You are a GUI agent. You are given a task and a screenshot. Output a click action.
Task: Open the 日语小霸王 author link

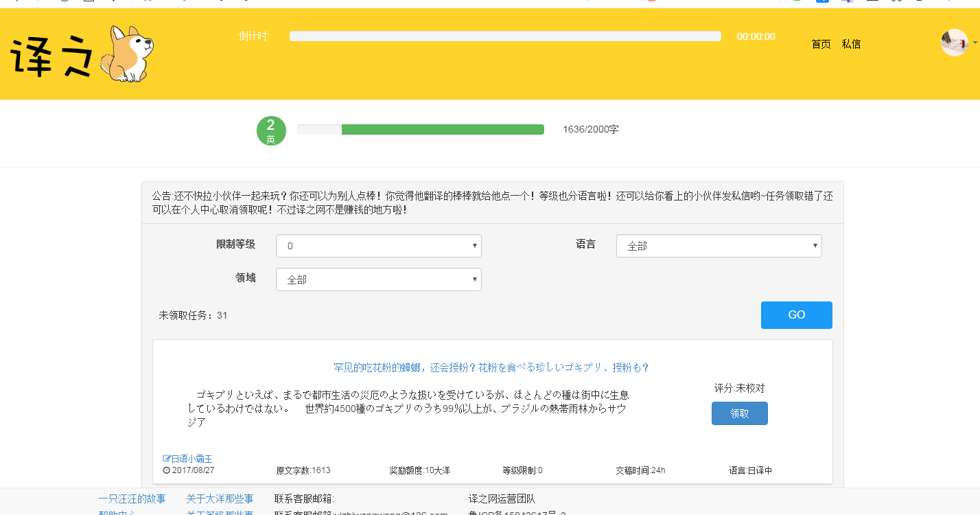click(x=191, y=459)
